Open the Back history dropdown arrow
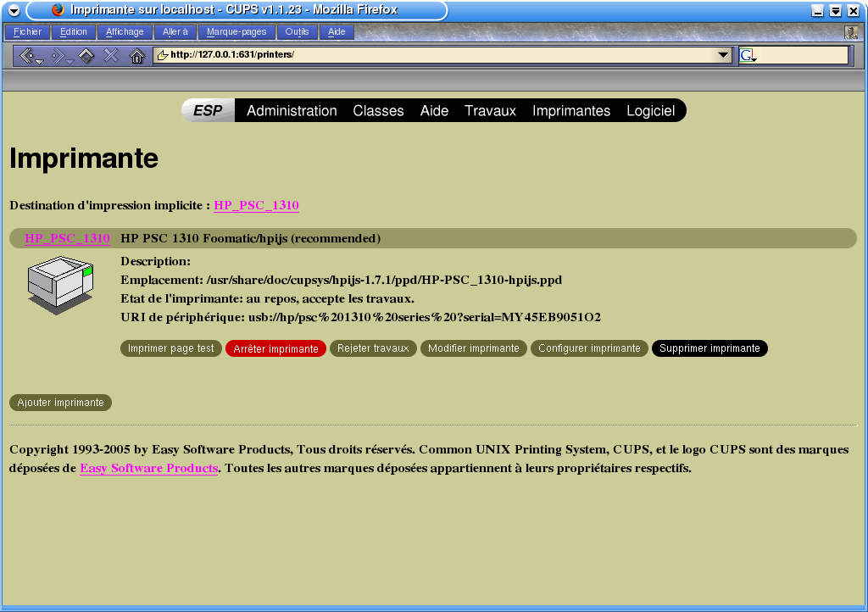This screenshot has width=868, height=612. [x=39, y=61]
